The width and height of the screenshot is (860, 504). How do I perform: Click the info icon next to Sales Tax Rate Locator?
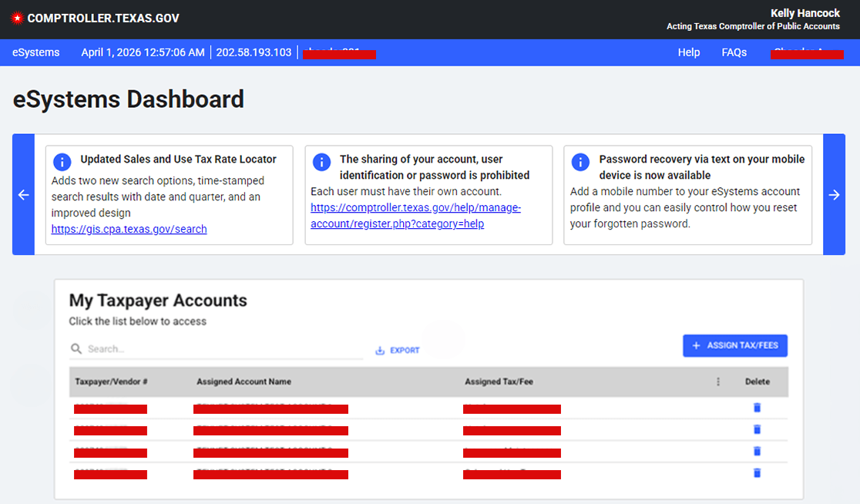(x=62, y=162)
